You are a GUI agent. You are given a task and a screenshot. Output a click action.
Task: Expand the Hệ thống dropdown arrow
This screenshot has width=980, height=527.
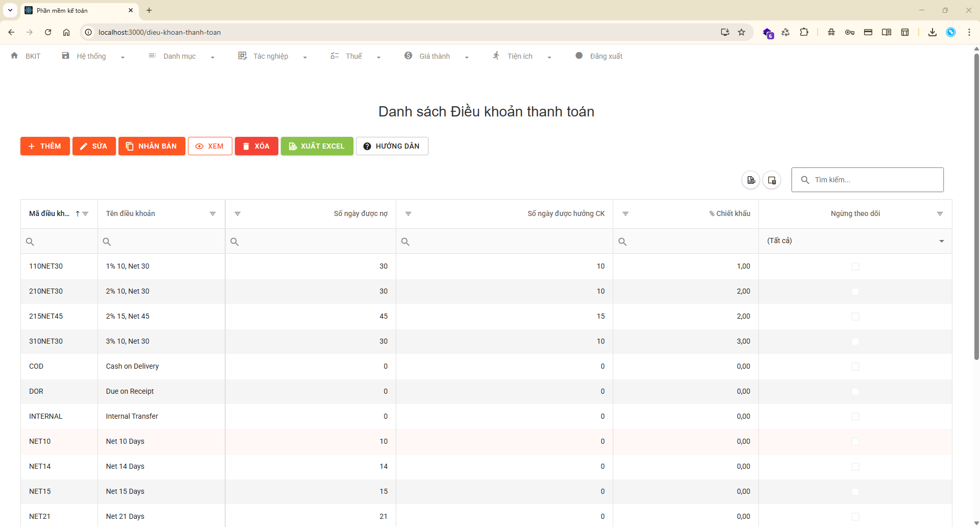point(123,57)
